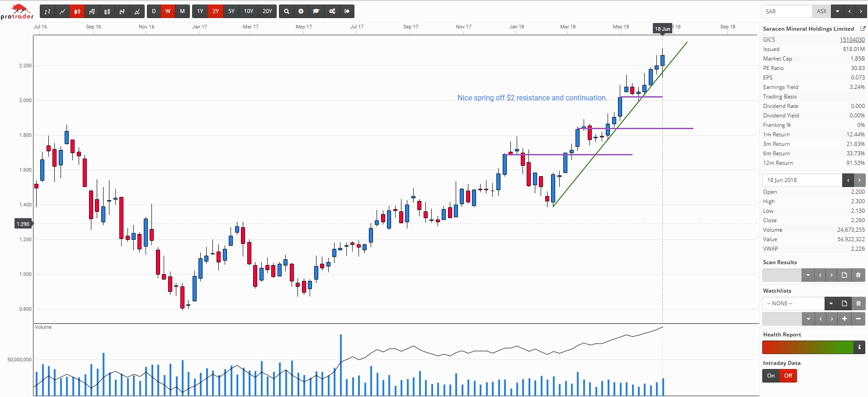
Task: Click the ASX exchange button
Action: 821,11
